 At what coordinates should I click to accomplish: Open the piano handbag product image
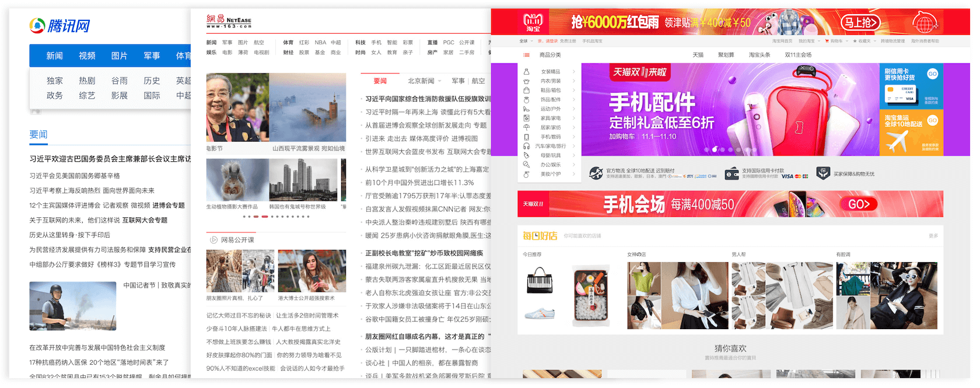click(540, 280)
